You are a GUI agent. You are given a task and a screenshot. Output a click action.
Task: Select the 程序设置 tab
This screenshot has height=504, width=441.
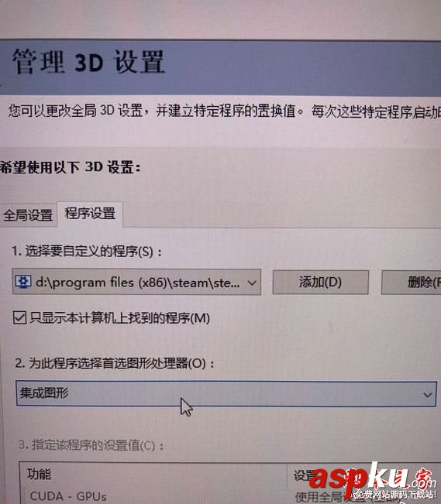[x=90, y=214]
